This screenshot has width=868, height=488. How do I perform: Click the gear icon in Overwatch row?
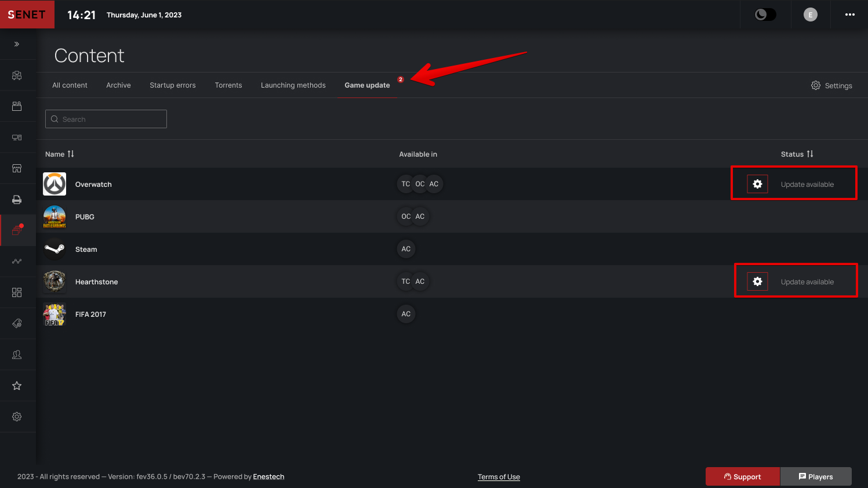(x=757, y=184)
